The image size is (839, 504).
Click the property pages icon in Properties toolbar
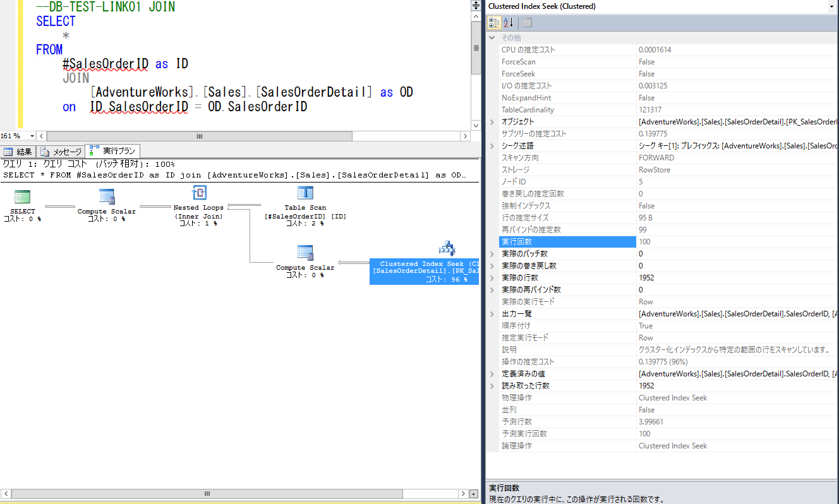point(527,23)
